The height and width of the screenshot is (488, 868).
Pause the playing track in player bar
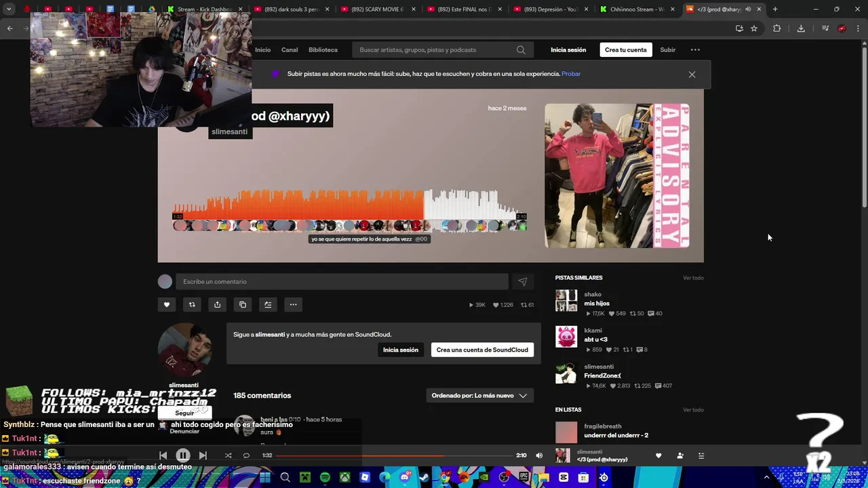pos(183,455)
